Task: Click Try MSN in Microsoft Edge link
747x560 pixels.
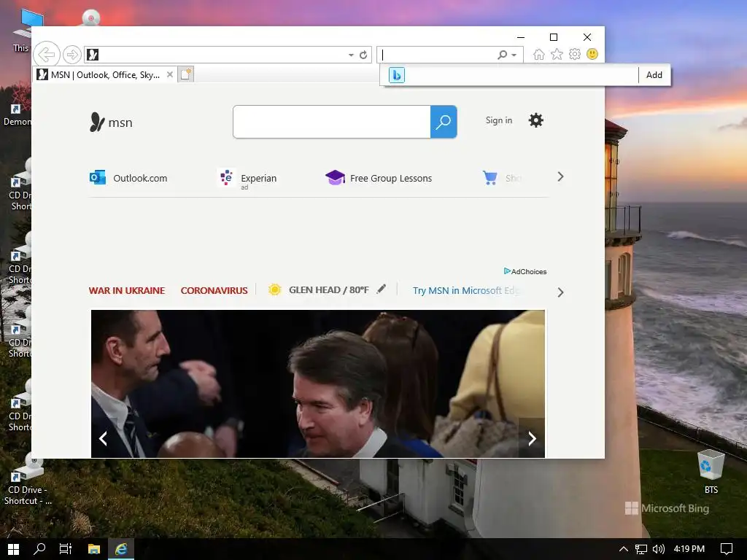Action: (465, 290)
